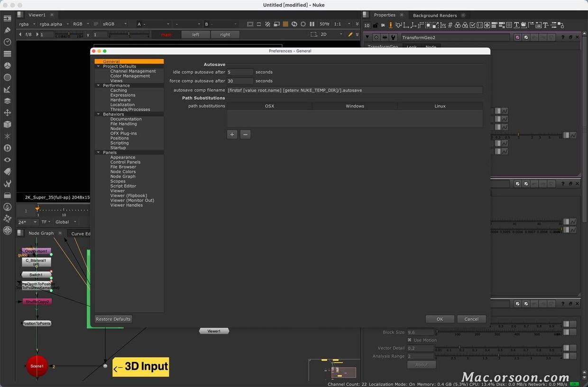Collapse the Performance tree section
Image resolution: width=588 pixels, height=387 pixels.
(98, 85)
